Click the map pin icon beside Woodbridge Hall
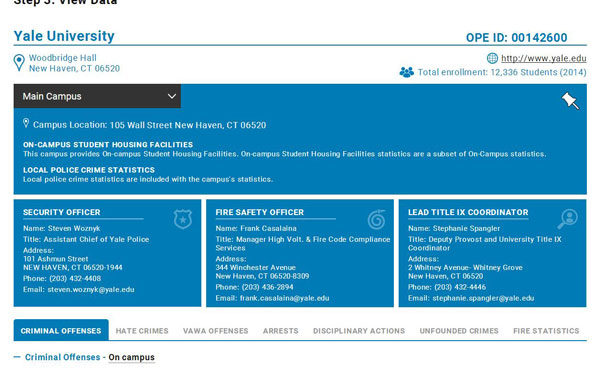Screen dimensions: 600x370 pos(19,63)
